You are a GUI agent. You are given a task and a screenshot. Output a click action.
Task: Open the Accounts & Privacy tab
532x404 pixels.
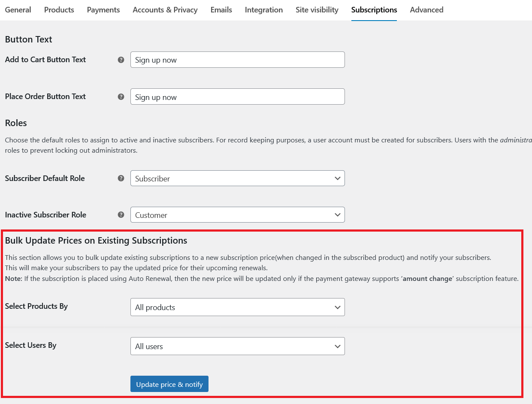pos(165,9)
